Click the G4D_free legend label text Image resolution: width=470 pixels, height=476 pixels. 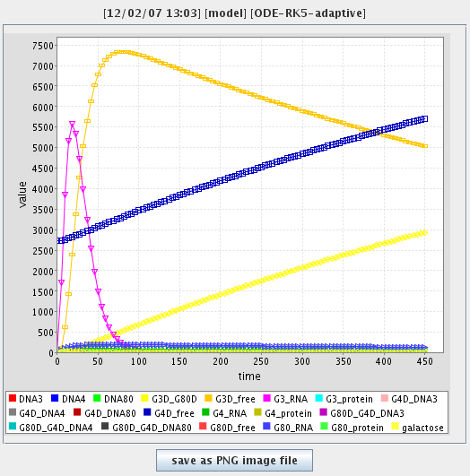[x=174, y=413]
